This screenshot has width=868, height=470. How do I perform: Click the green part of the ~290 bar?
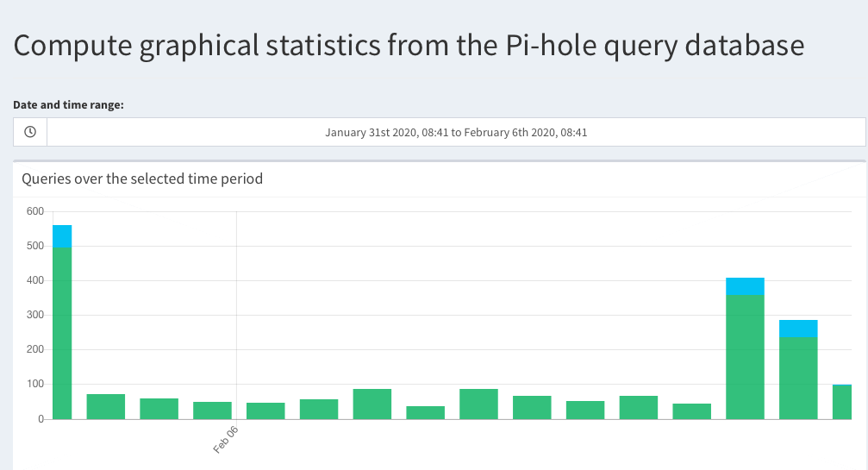(x=798, y=378)
